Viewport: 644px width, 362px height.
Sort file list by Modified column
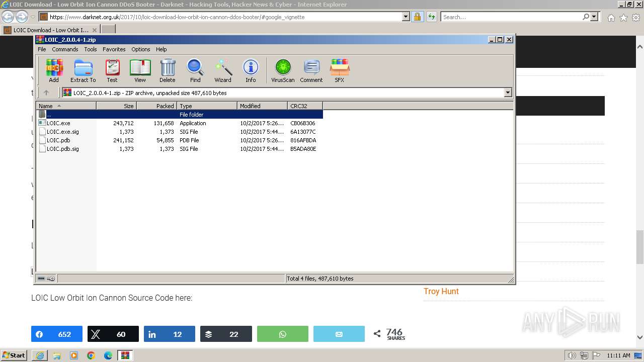pyautogui.click(x=263, y=106)
